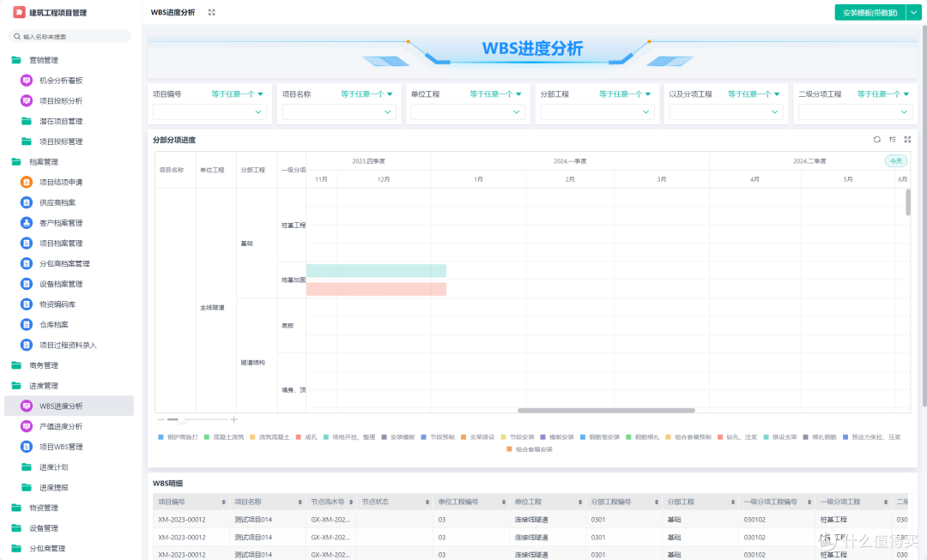This screenshot has height=560, width=927.
Task: Toggle the 成孔 legend entry
Action: point(306,437)
